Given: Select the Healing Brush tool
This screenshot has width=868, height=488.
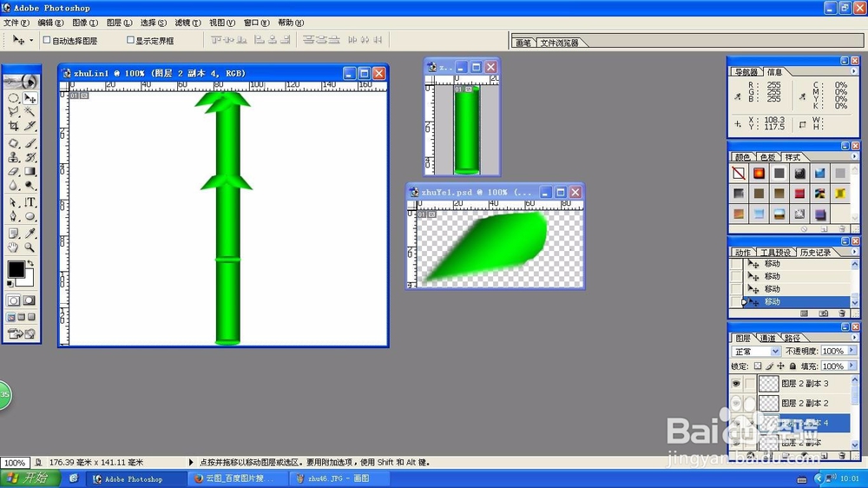Looking at the screenshot, I should pos(14,143).
